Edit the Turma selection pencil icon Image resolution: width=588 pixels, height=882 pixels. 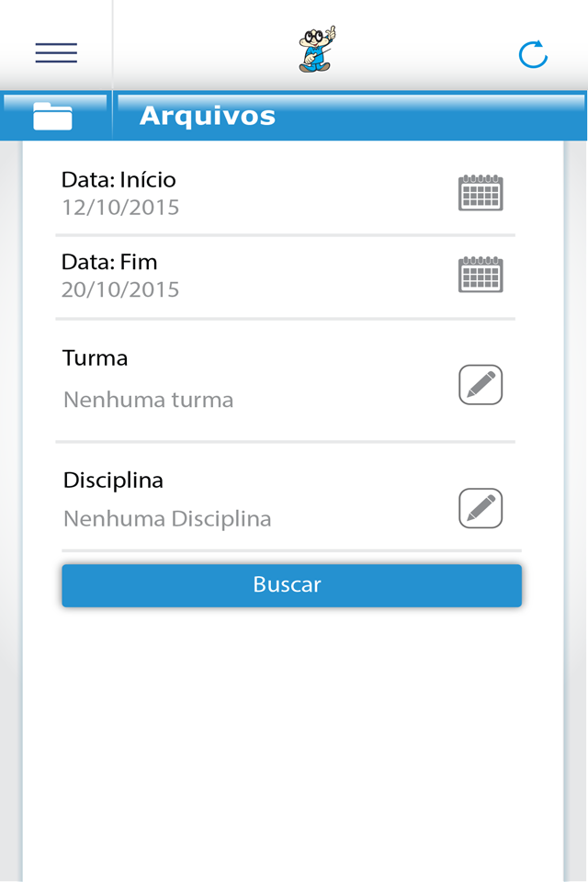pos(481,385)
